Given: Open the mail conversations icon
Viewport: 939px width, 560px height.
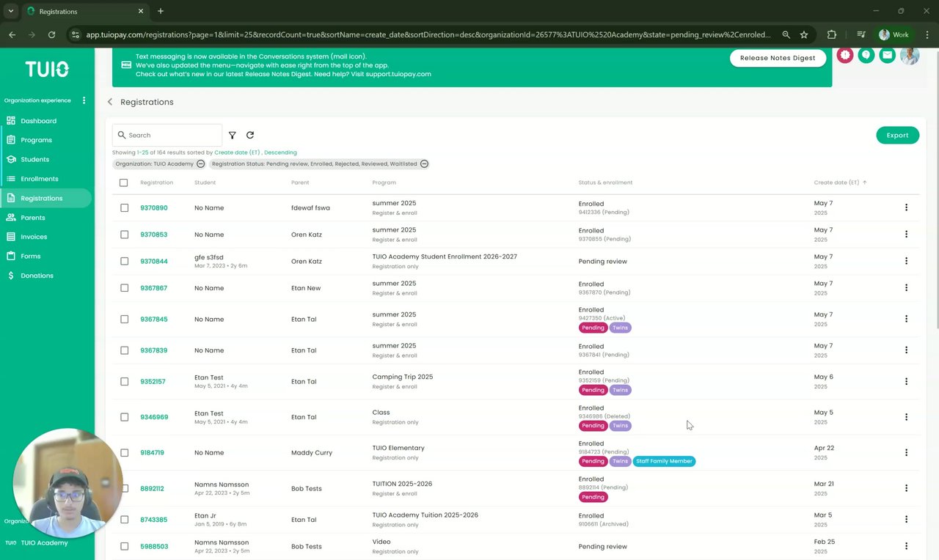Looking at the screenshot, I should coord(888,56).
